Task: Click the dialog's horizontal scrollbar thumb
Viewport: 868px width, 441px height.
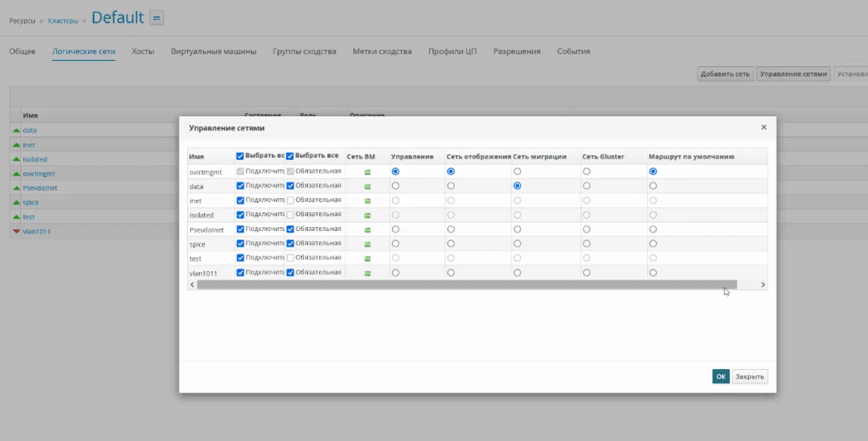Action: [466, 285]
